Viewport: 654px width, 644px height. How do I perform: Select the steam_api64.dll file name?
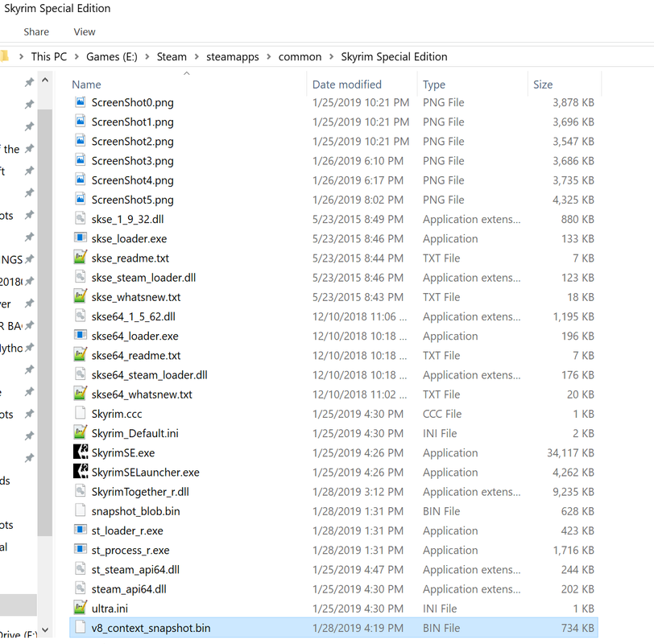point(129,589)
